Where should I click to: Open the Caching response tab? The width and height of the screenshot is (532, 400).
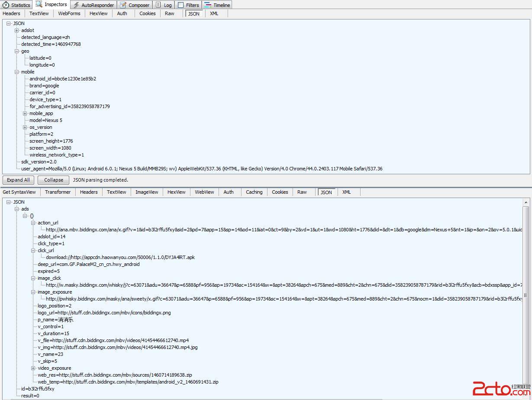click(254, 192)
